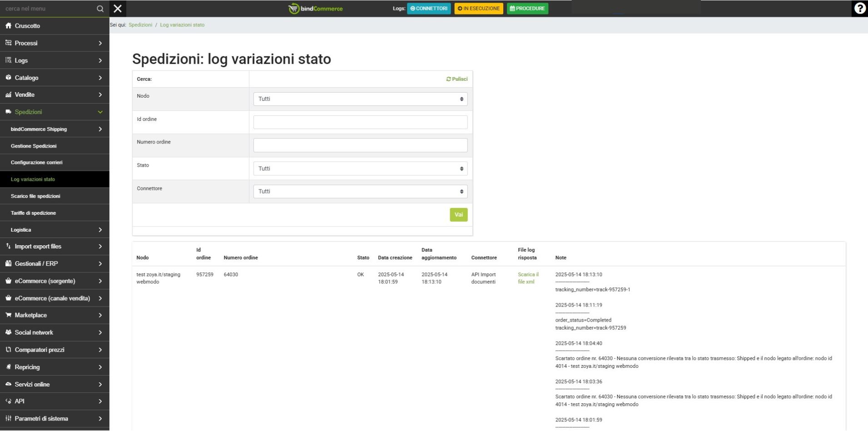The image size is (868, 431).
Task: Click the bindCommerce cart logo
Action: 294,9
